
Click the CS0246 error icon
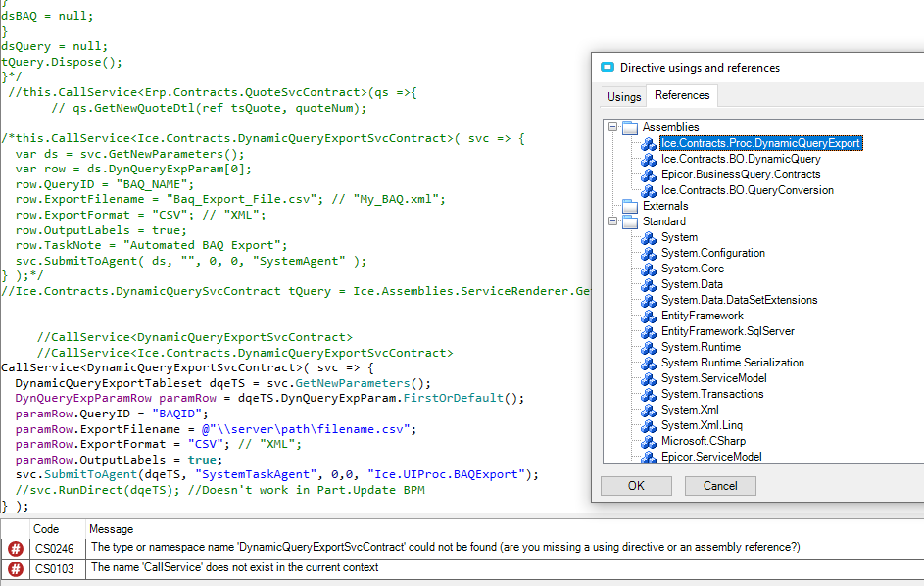click(16, 549)
